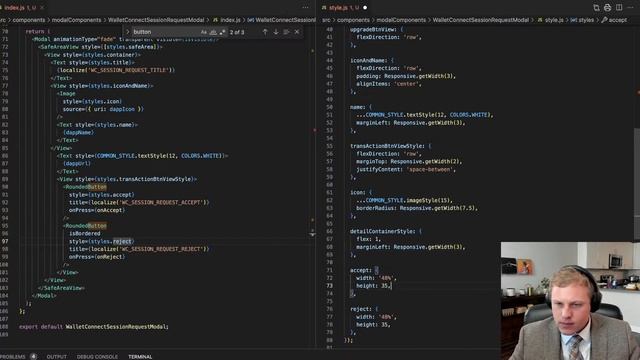Click first highlighted 'RoundedButton' match on line 90

coord(86,187)
